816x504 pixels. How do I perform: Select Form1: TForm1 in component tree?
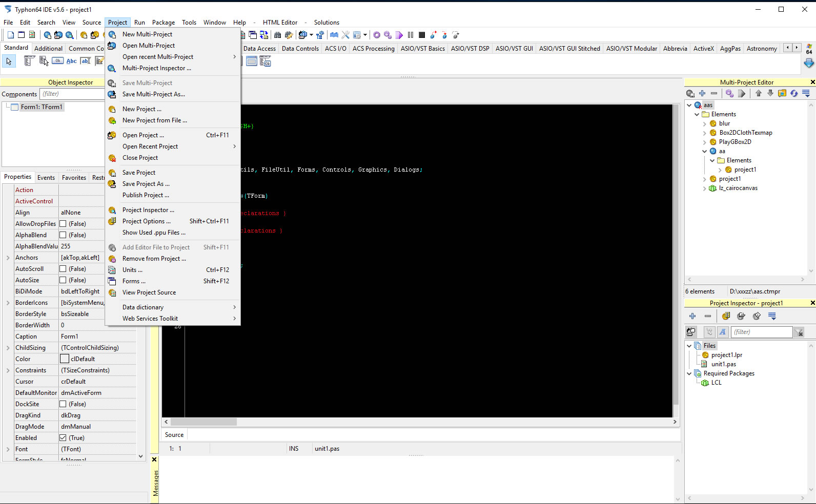[42, 107]
